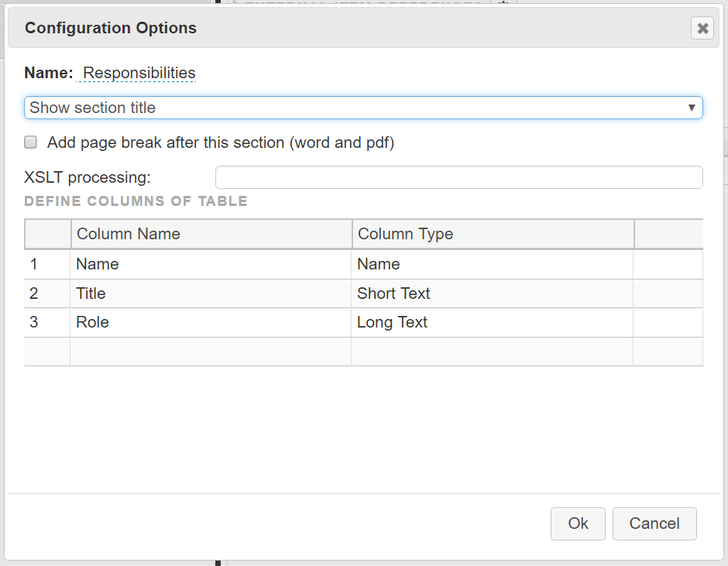728x566 pixels.
Task: Enable Add page break after this section
Action: [31, 142]
